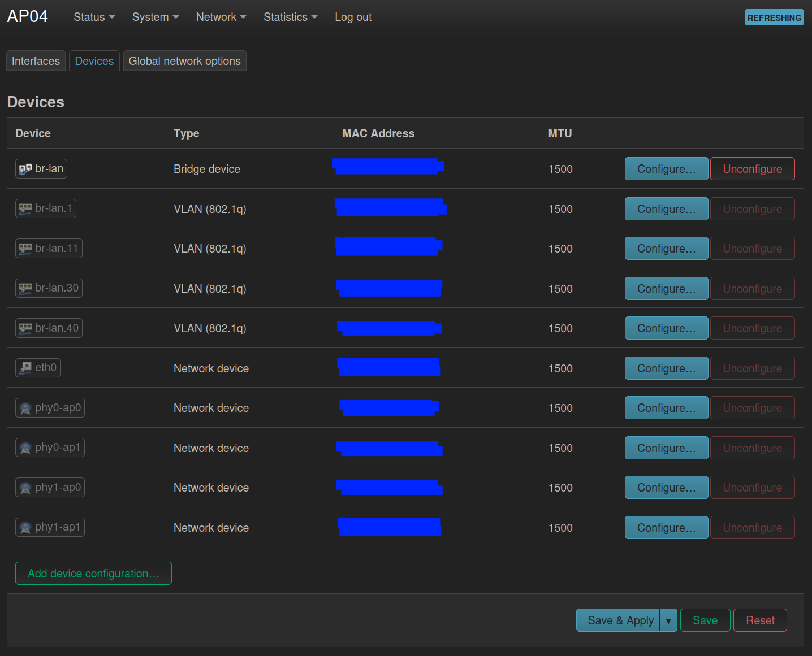
Task: Click the br-lan bridge device icon
Action: (25, 169)
